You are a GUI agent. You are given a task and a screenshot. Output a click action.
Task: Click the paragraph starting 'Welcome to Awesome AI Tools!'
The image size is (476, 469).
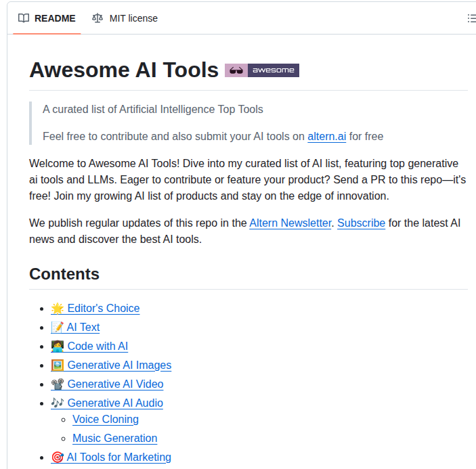(247, 179)
